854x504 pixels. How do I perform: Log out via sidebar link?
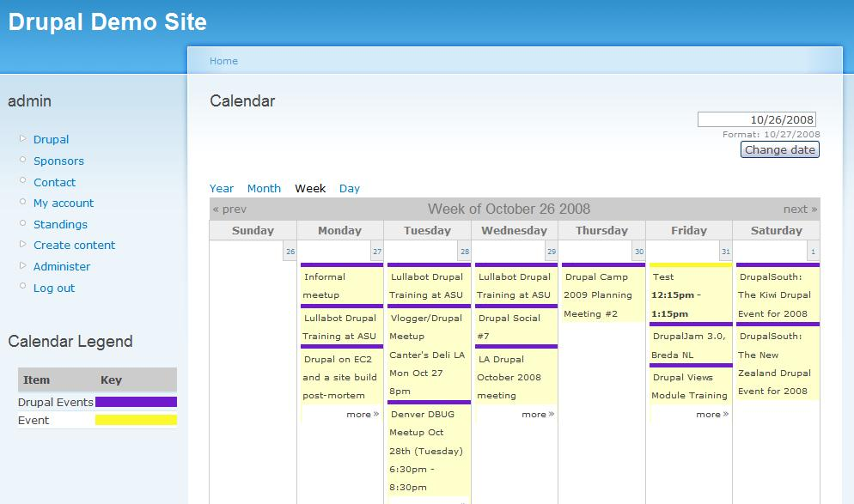point(54,288)
